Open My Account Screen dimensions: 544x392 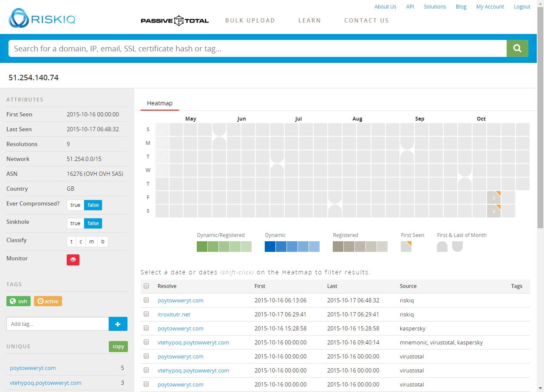[x=490, y=6]
